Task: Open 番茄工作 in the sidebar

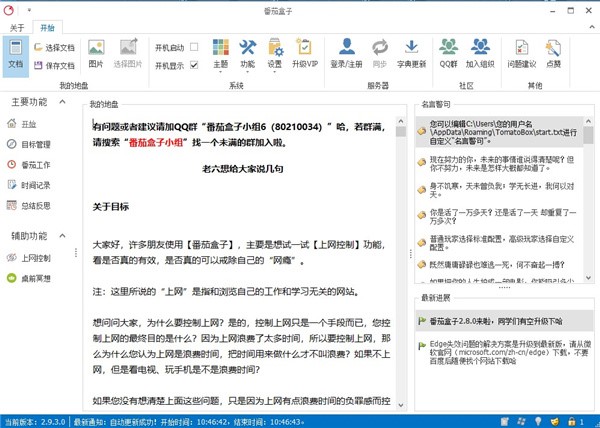Action: 35,164
